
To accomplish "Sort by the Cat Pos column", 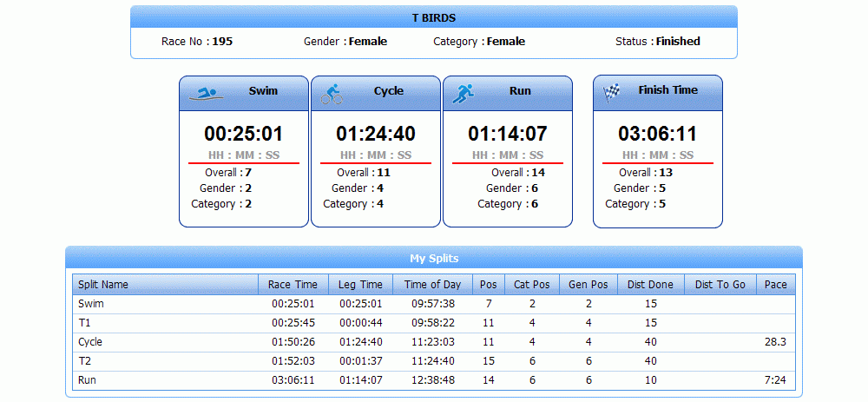I will tap(531, 285).
